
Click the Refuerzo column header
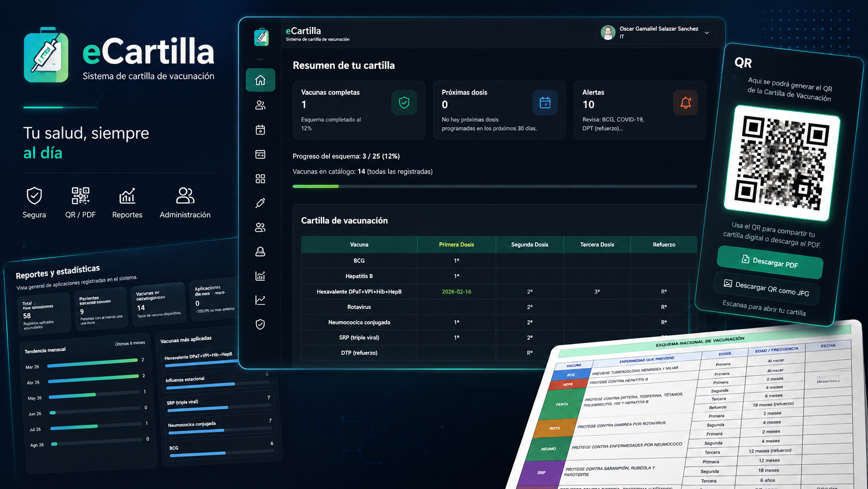[664, 244]
